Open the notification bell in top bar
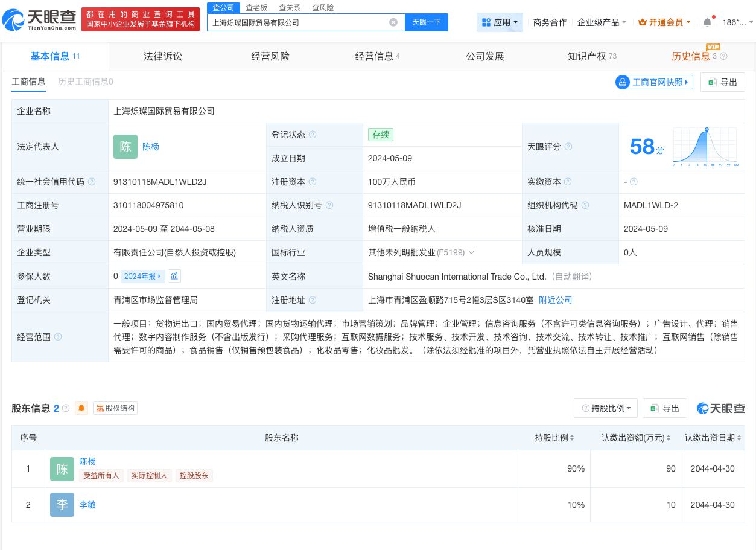The width and height of the screenshot is (756, 550). [707, 22]
